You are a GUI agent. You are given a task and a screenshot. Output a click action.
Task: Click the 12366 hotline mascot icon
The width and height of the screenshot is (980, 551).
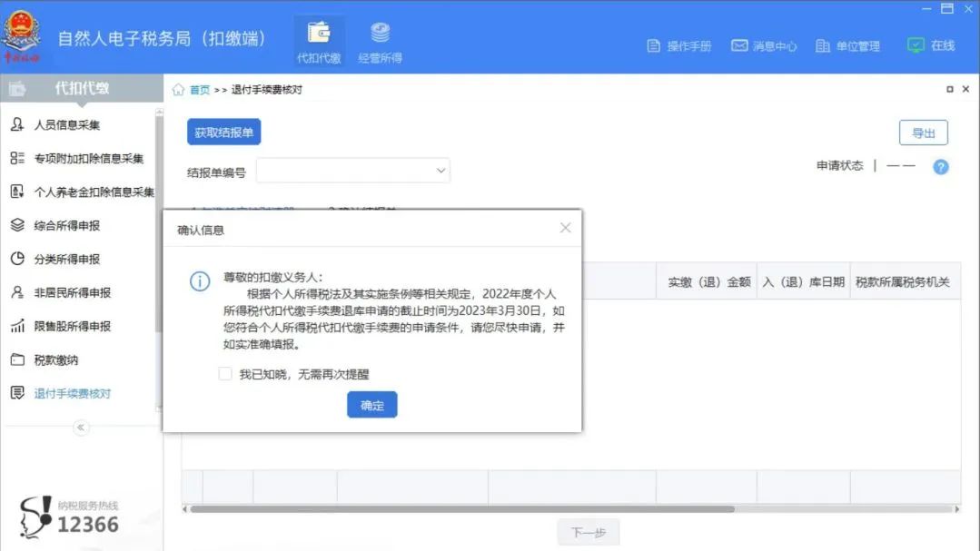coord(35,517)
